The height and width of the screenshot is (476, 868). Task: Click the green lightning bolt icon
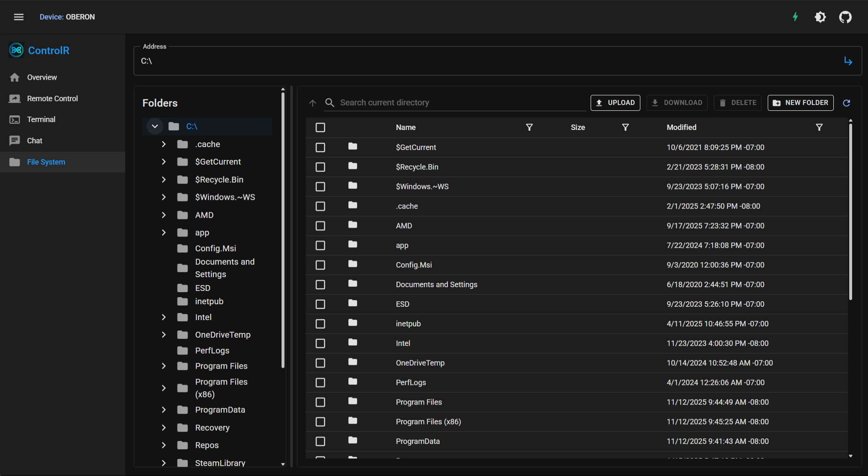point(795,17)
